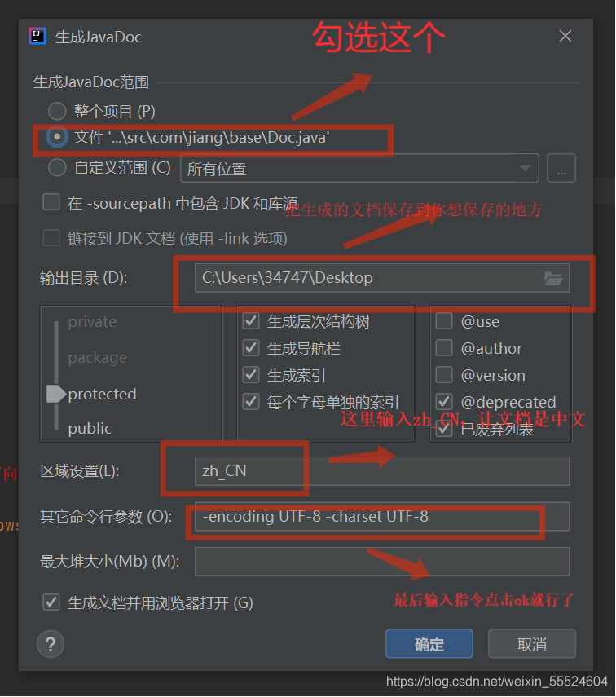Viewport: 616px width, 697px height.
Task: Select the 自定义范围 (C) radio button
Action: click(57, 168)
